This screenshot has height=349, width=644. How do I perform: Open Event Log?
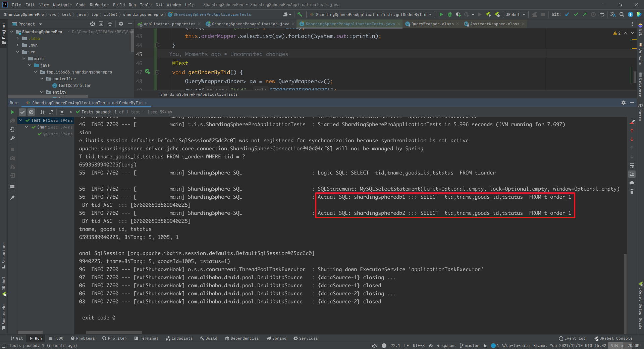[572, 338]
